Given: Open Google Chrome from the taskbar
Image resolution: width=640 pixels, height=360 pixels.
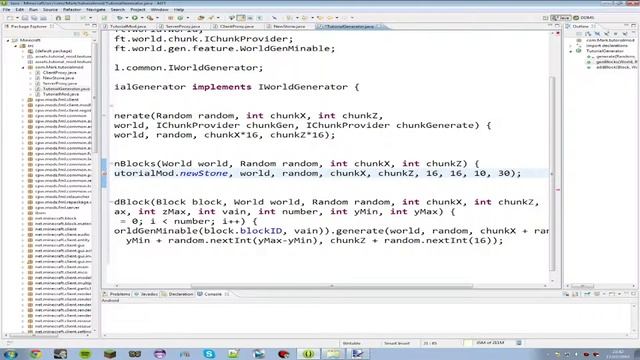Looking at the screenshot, I should tap(36, 354).
